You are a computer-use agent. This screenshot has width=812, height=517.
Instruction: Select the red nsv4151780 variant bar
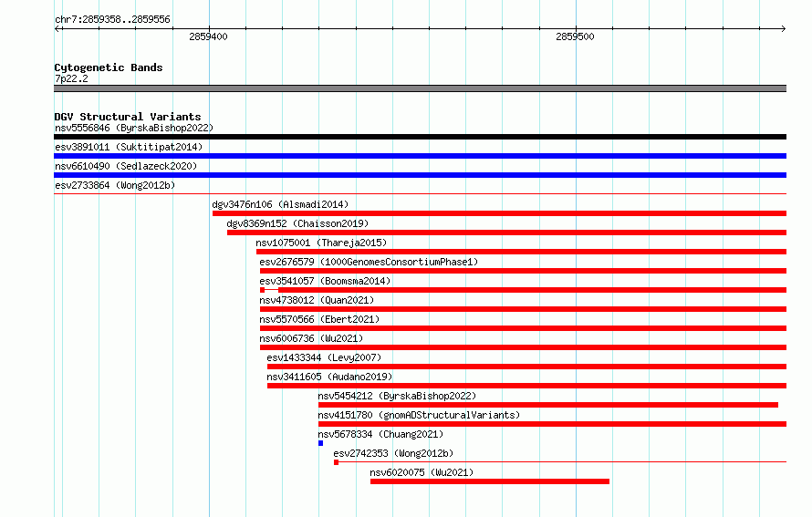pyautogui.click(x=552, y=424)
